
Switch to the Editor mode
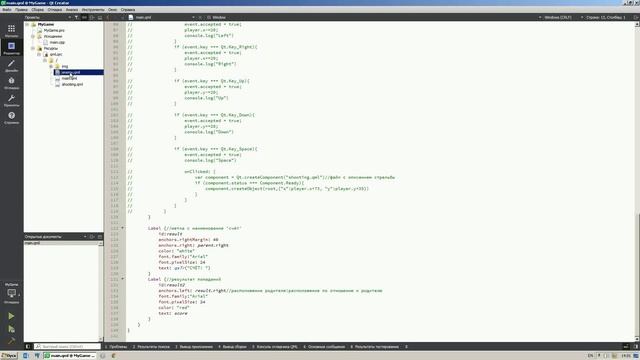click(x=11, y=48)
